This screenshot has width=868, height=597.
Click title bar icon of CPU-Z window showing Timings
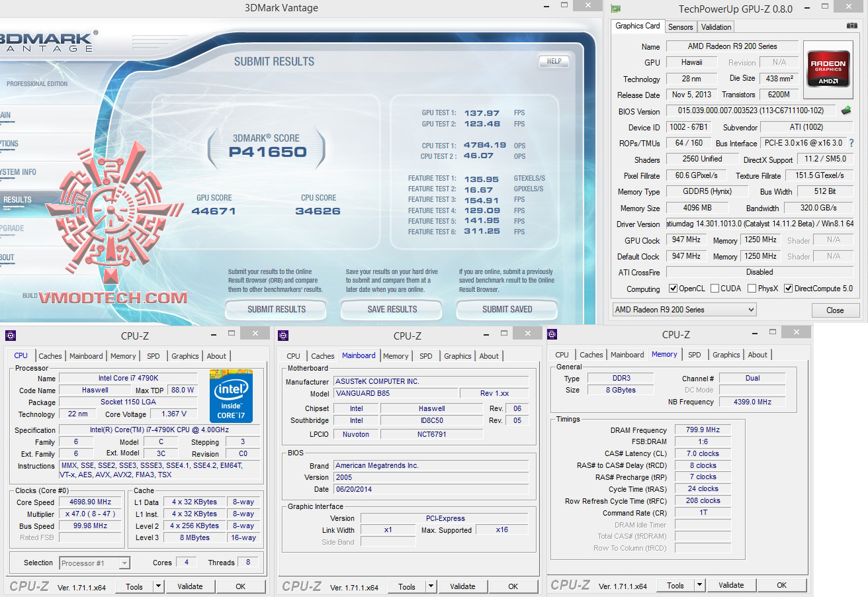point(553,335)
